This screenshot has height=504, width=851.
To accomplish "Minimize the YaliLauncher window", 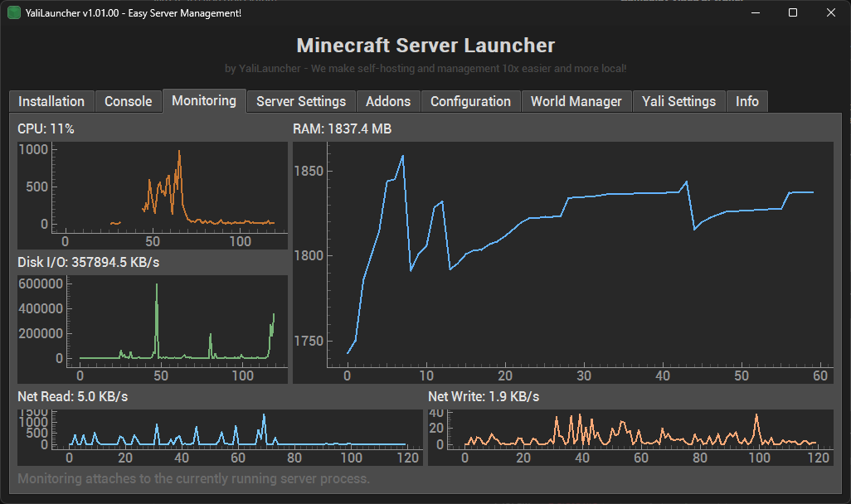I will 756,12.
